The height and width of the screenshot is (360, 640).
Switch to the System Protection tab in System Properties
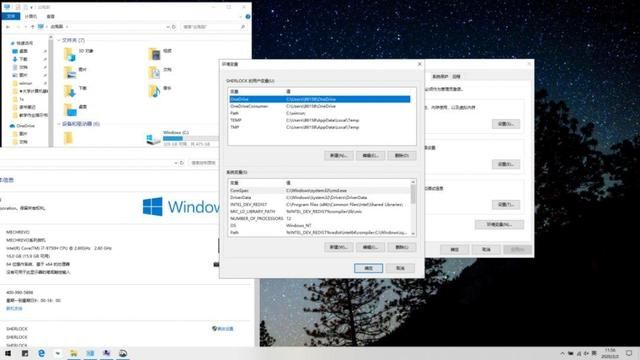[x=440, y=76]
